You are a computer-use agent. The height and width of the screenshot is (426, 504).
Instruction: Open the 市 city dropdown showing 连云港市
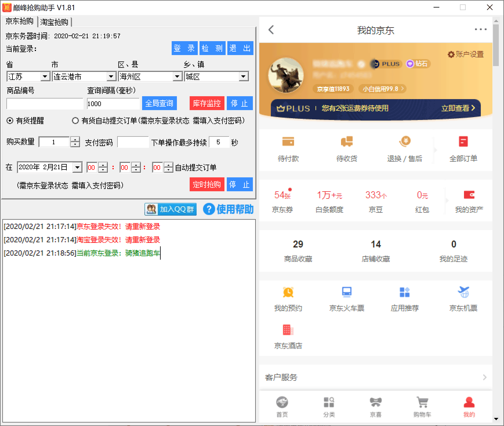[x=84, y=77]
